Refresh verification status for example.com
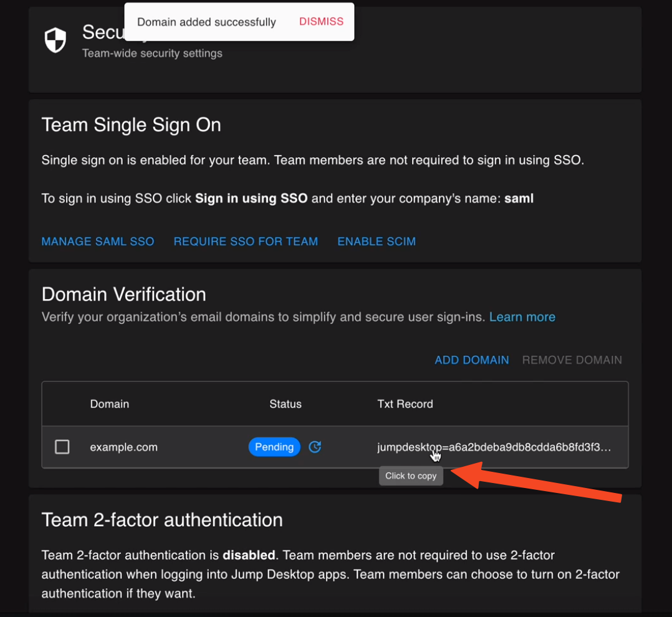This screenshot has width=672, height=617. [x=315, y=447]
